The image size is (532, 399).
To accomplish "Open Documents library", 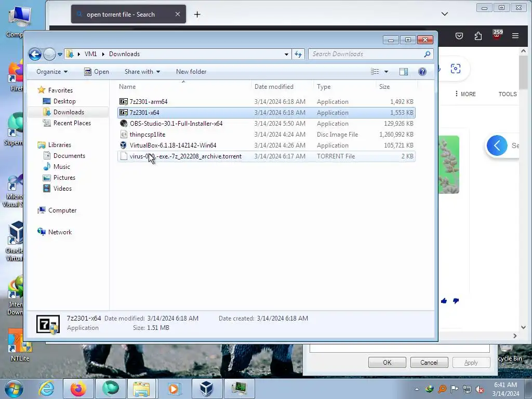I will 69,156.
